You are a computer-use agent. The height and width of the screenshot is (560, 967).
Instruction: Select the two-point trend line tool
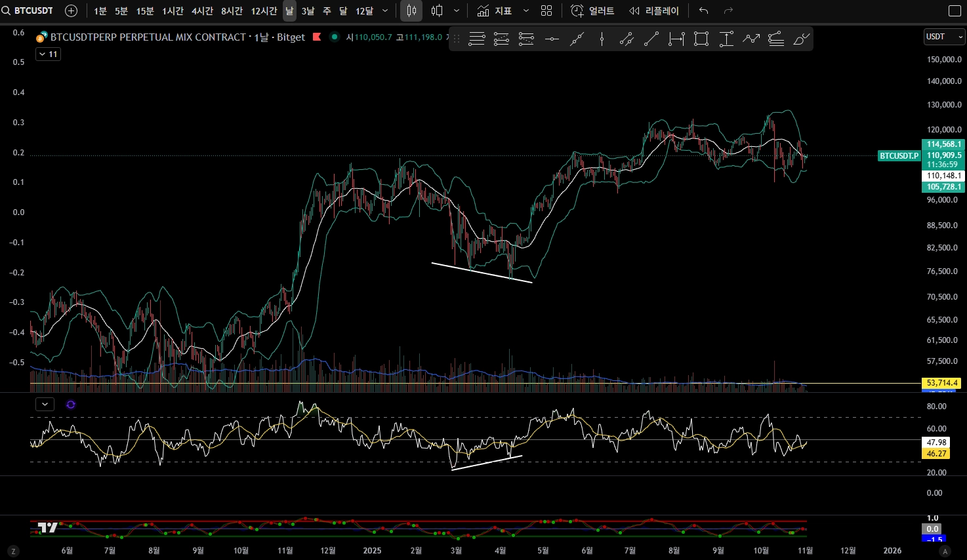(x=651, y=39)
